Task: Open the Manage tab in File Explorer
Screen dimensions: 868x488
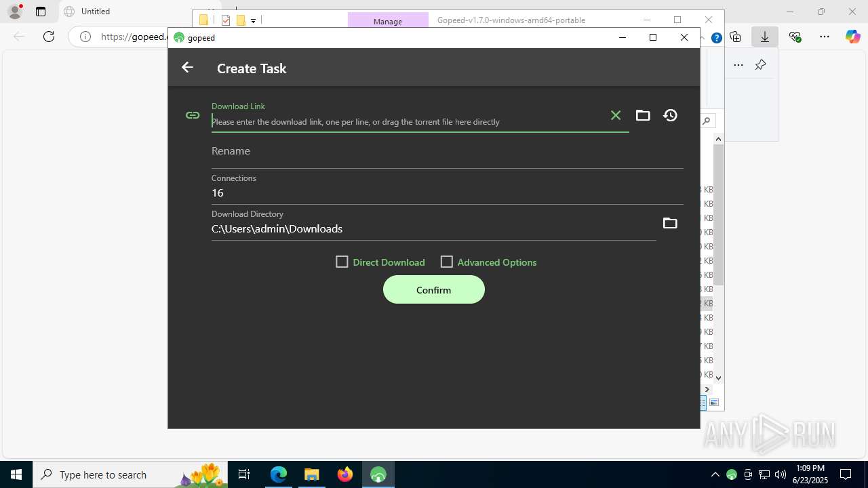Action: [x=388, y=21]
